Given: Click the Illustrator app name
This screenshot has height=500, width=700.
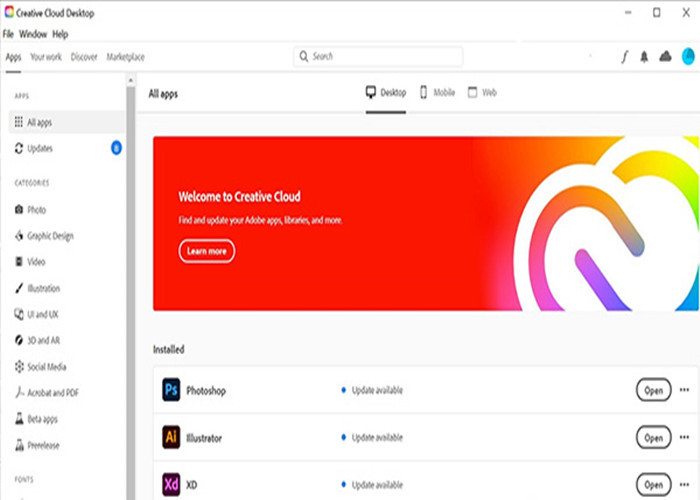Looking at the screenshot, I should coord(204,438).
